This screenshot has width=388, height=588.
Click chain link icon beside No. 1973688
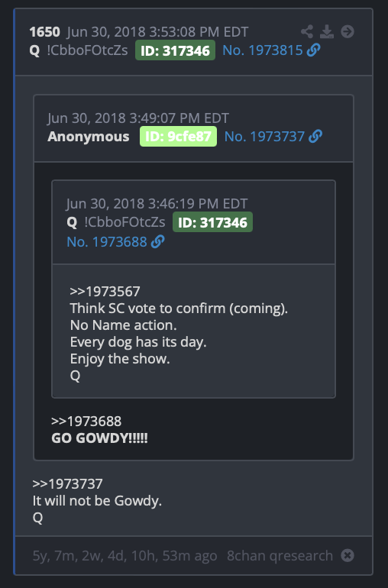[x=157, y=242]
